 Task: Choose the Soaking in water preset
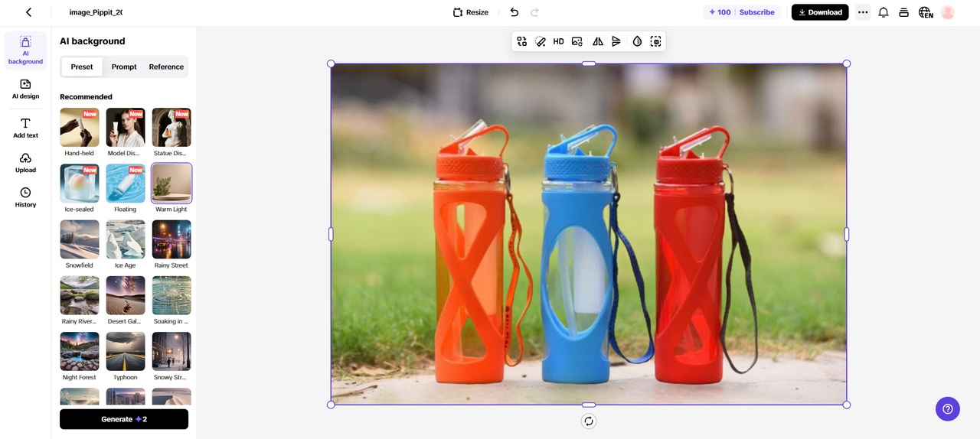[171, 295]
